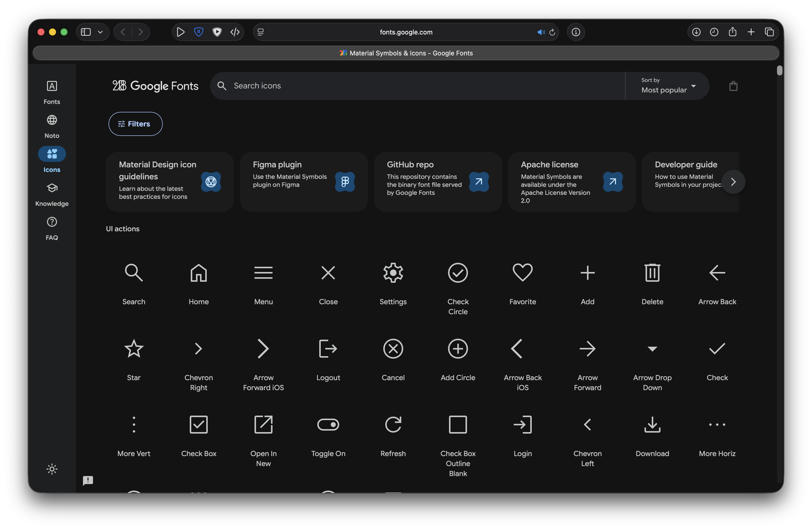Pick the Star icon tile
Image resolution: width=812 pixels, height=530 pixels.
point(134,348)
